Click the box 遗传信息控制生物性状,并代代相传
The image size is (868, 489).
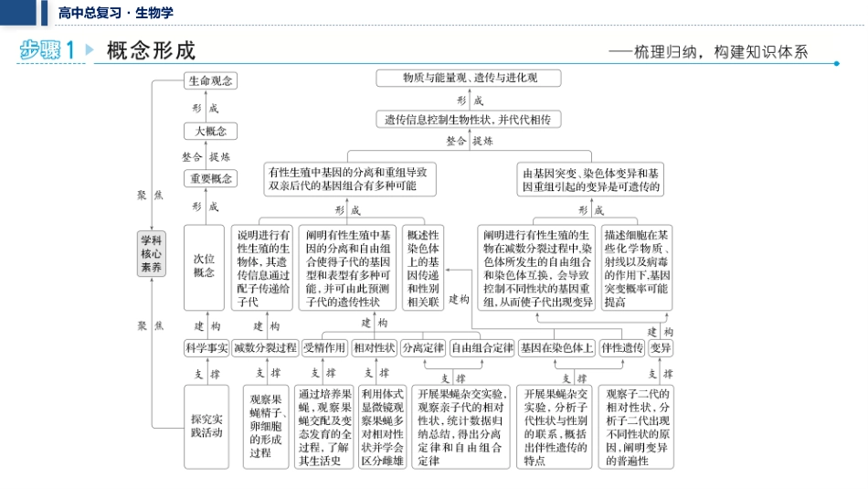tap(469, 120)
